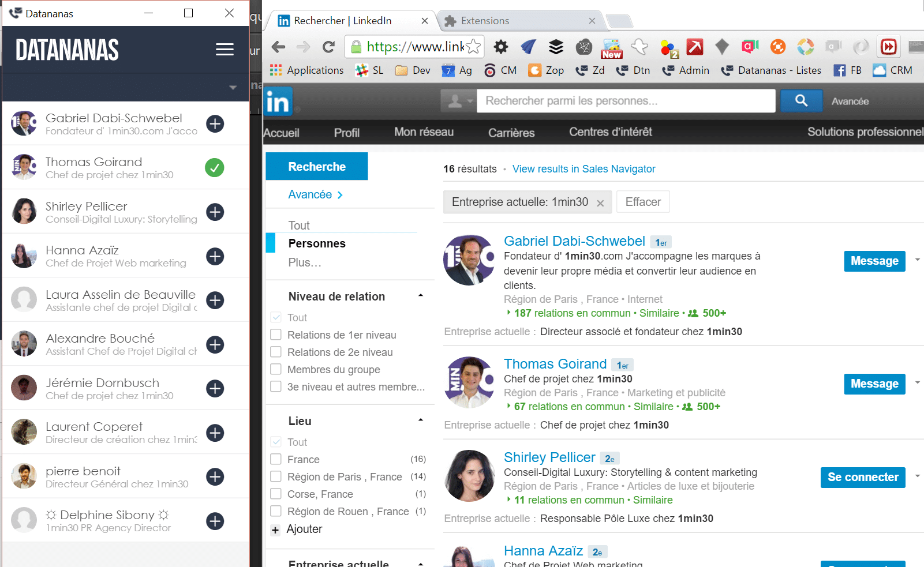
Task: Focus the Rechercher parmi les personnes field
Action: point(626,101)
